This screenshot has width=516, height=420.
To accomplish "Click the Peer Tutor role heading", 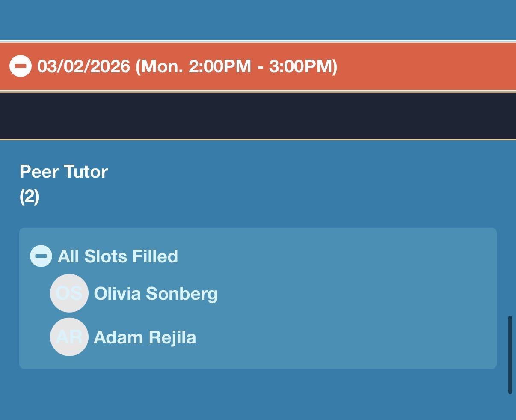I will pos(64,171).
